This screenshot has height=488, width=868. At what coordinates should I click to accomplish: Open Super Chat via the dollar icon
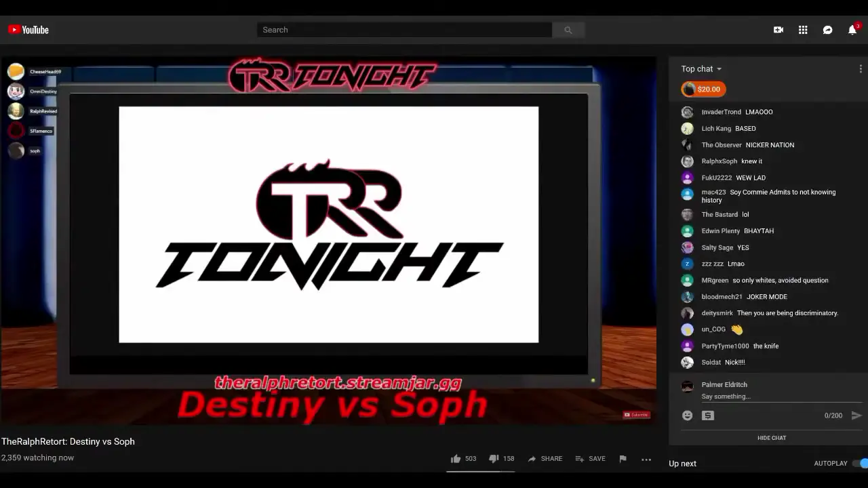click(707, 415)
